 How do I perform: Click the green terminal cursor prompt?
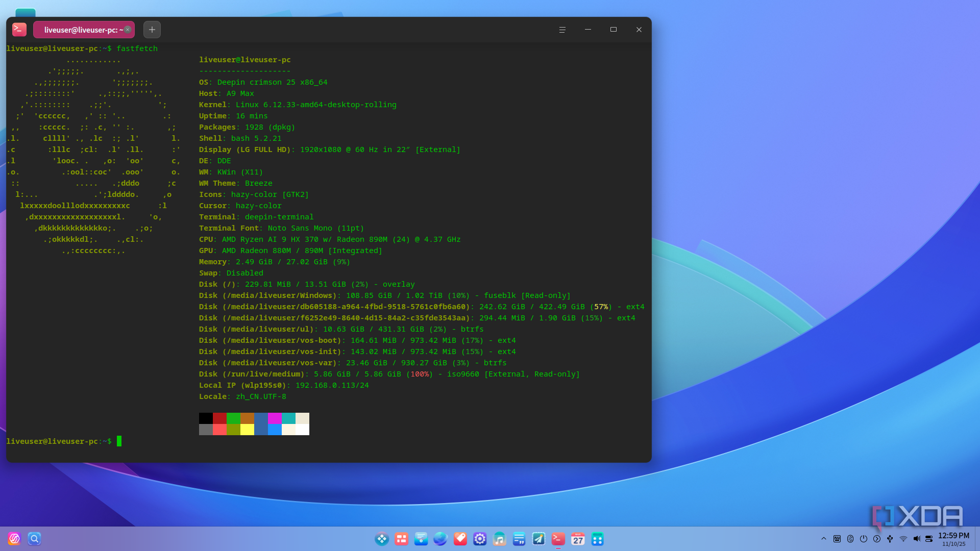pyautogui.click(x=119, y=441)
